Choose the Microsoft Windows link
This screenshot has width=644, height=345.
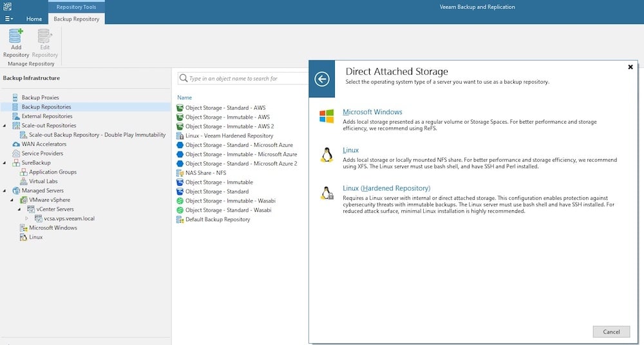tap(372, 112)
